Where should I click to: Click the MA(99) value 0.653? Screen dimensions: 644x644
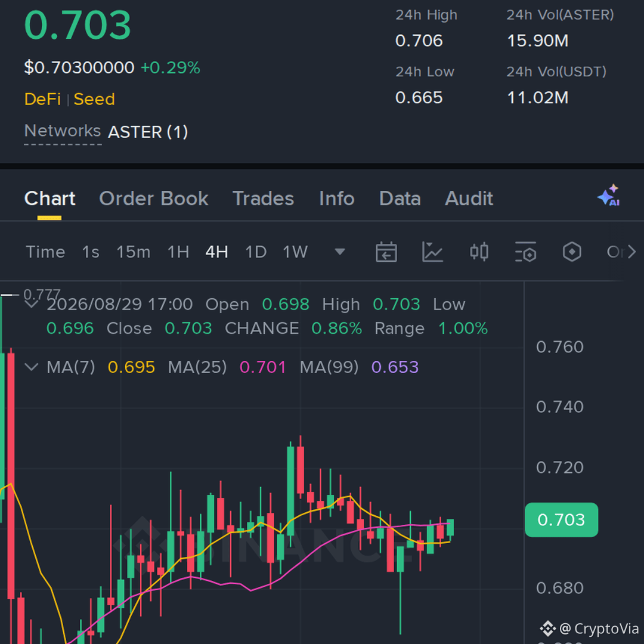coord(395,367)
